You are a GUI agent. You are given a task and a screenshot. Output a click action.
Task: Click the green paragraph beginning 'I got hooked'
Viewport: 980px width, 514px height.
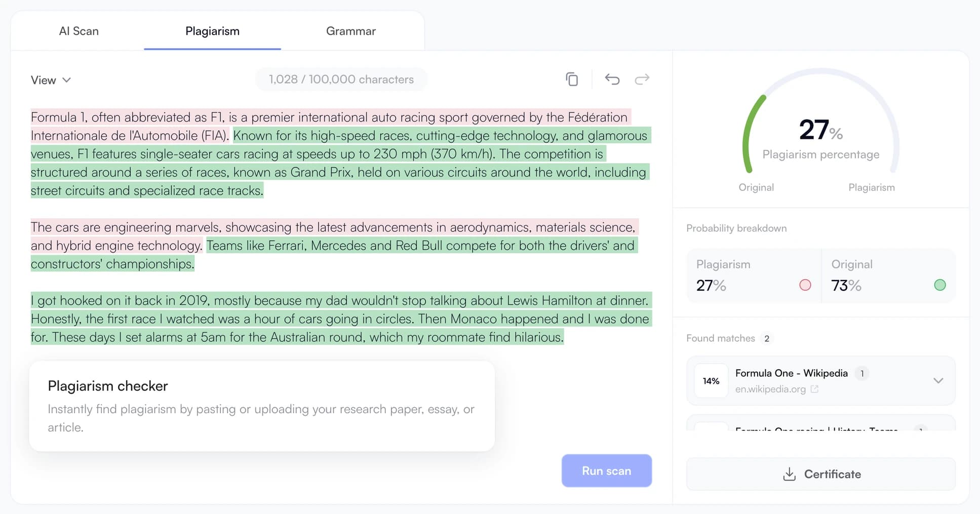click(341, 319)
